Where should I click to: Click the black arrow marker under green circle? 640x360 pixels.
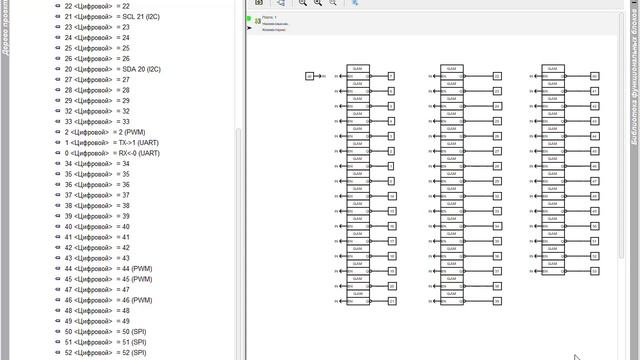249,28
